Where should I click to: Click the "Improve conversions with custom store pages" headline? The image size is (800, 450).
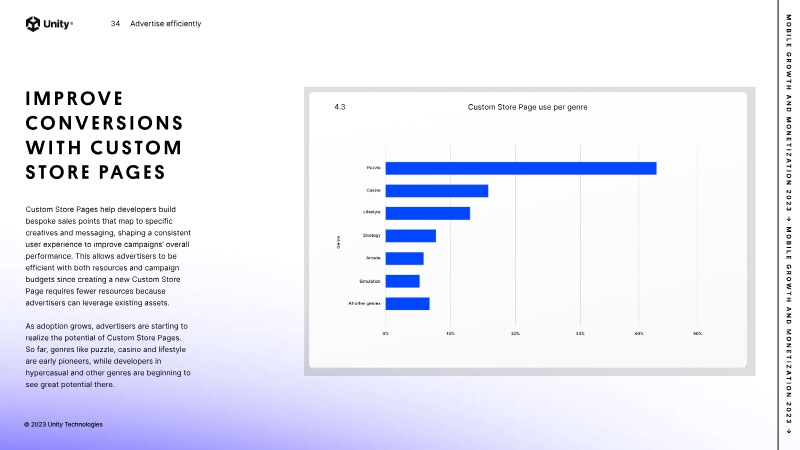coord(105,135)
